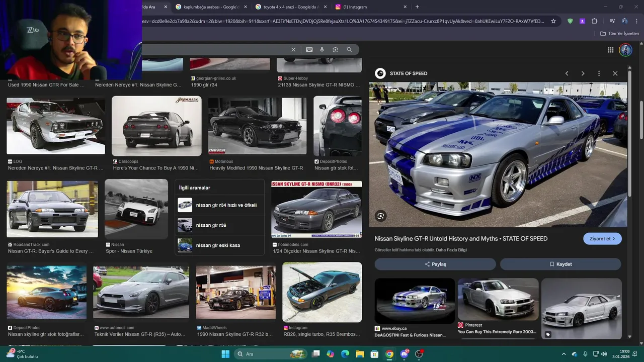Viewport: 644px width, 362px height.
Task: Show previous image in preview panel
Action: pyautogui.click(x=567, y=73)
